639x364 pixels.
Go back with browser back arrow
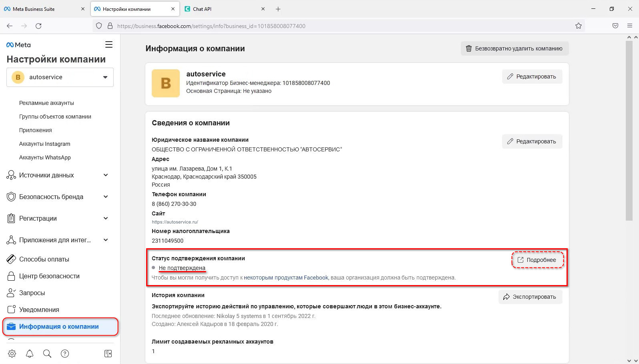[x=10, y=26]
